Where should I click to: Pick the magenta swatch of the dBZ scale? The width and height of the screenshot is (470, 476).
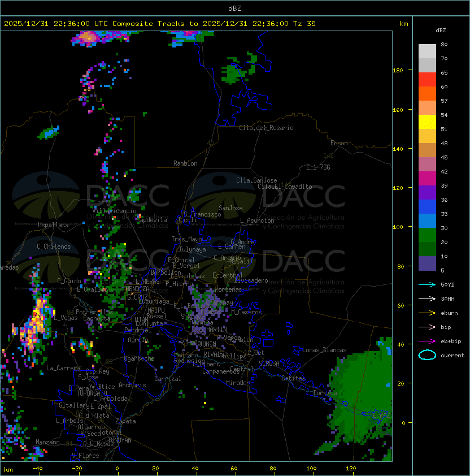pyautogui.click(x=427, y=179)
